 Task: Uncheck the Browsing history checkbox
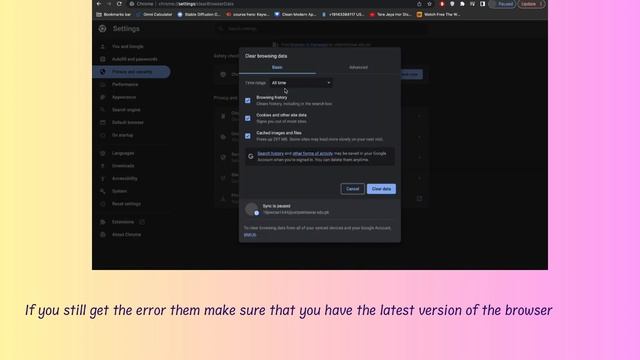248,100
